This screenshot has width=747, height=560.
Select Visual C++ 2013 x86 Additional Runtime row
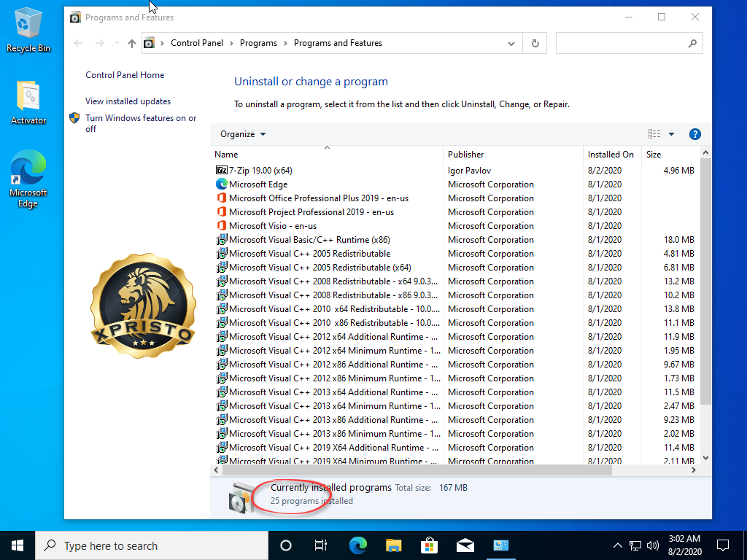coord(455,419)
